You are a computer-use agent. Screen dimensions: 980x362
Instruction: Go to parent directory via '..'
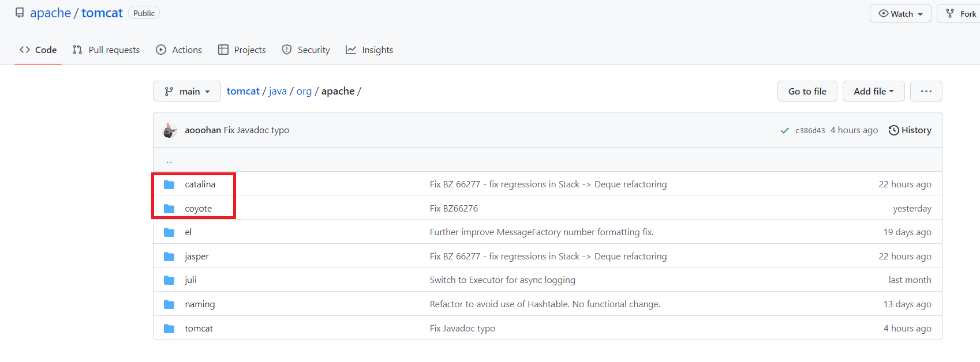click(x=169, y=161)
